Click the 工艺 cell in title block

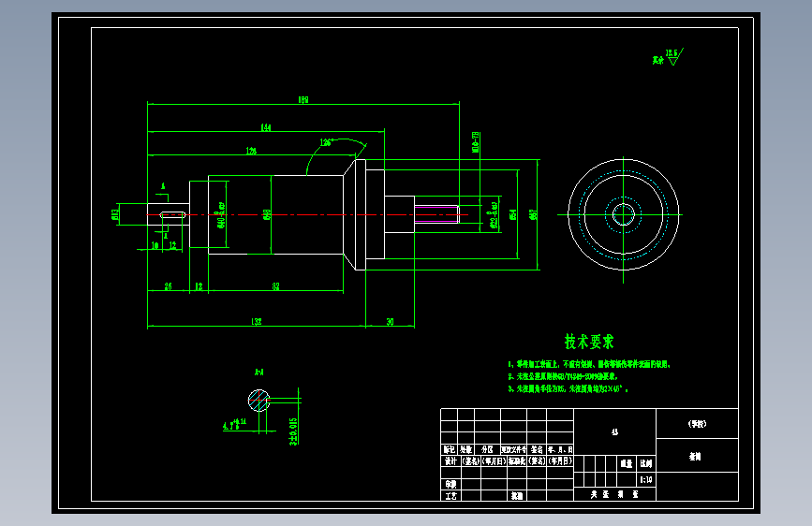(x=450, y=495)
